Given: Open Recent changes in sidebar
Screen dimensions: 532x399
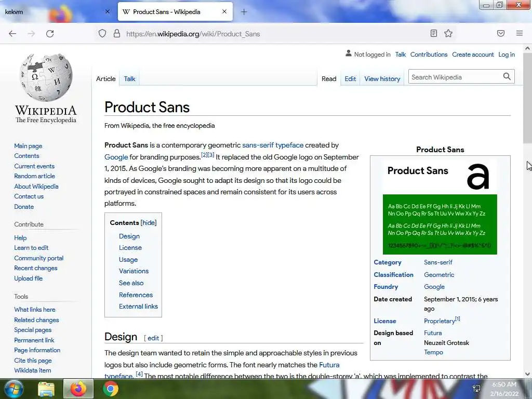Looking at the screenshot, I should pos(36,268).
